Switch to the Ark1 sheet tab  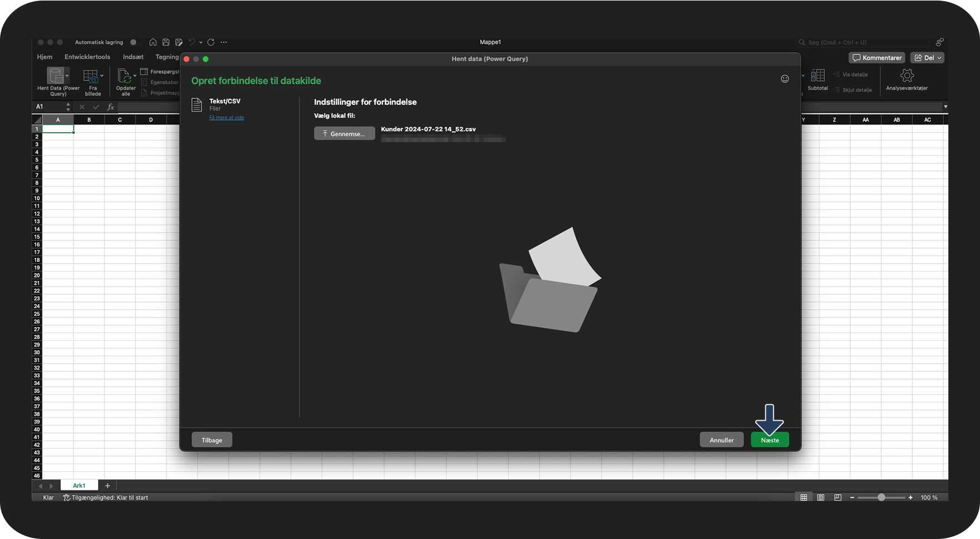pos(79,486)
